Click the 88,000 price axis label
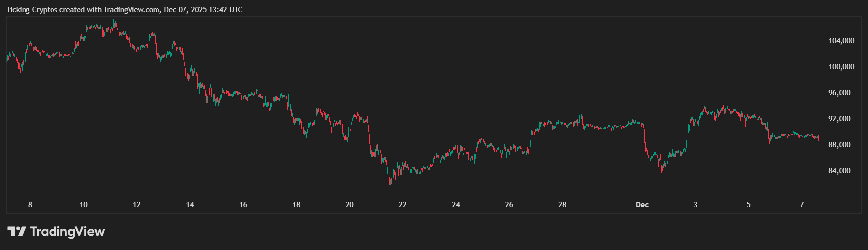868x250 pixels. click(x=839, y=145)
